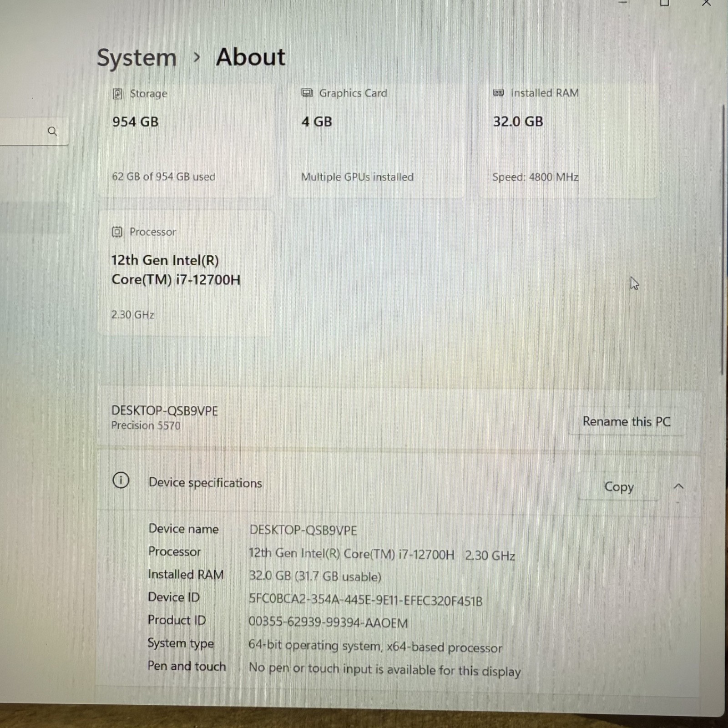This screenshot has width=728, height=728.
Task: Click the Product ID value 00355-62939-99394-AAOEM
Action: click(x=328, y=622)
